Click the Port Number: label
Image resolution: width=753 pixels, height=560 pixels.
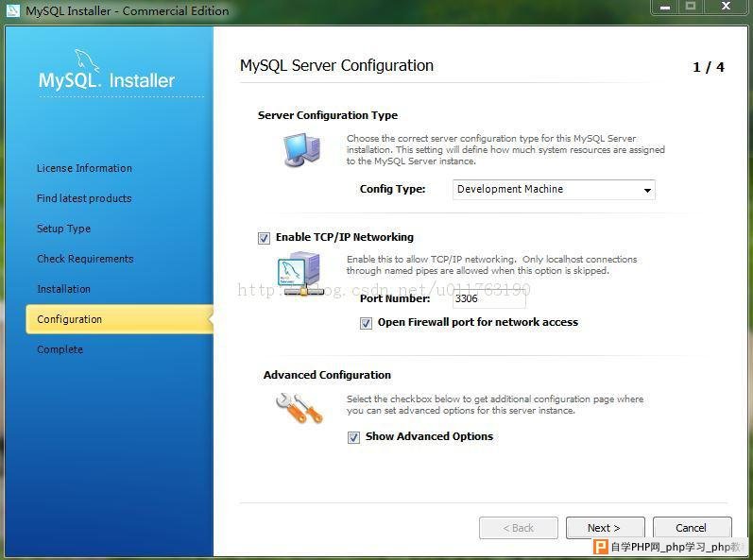pos(395,298)
